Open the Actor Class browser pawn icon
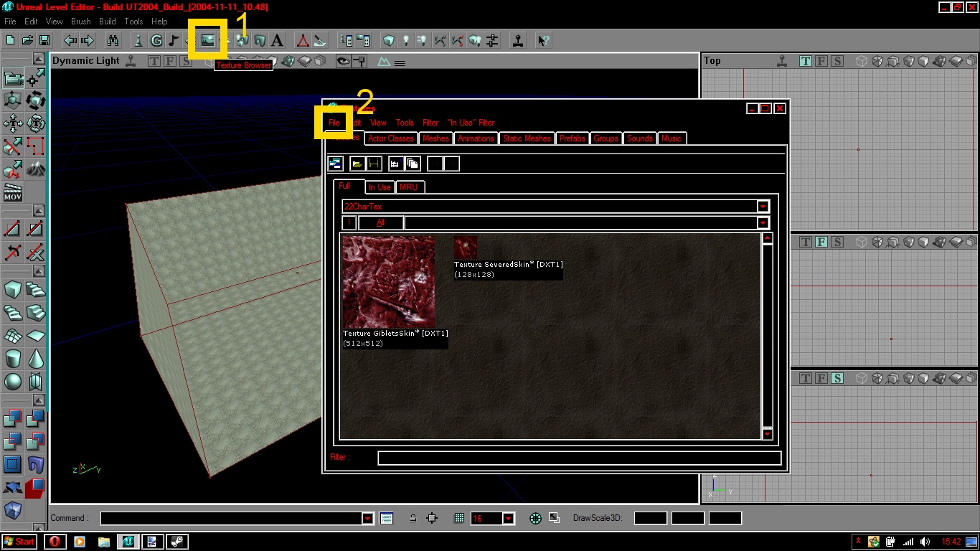980x551 pixels. pos(138,40)
